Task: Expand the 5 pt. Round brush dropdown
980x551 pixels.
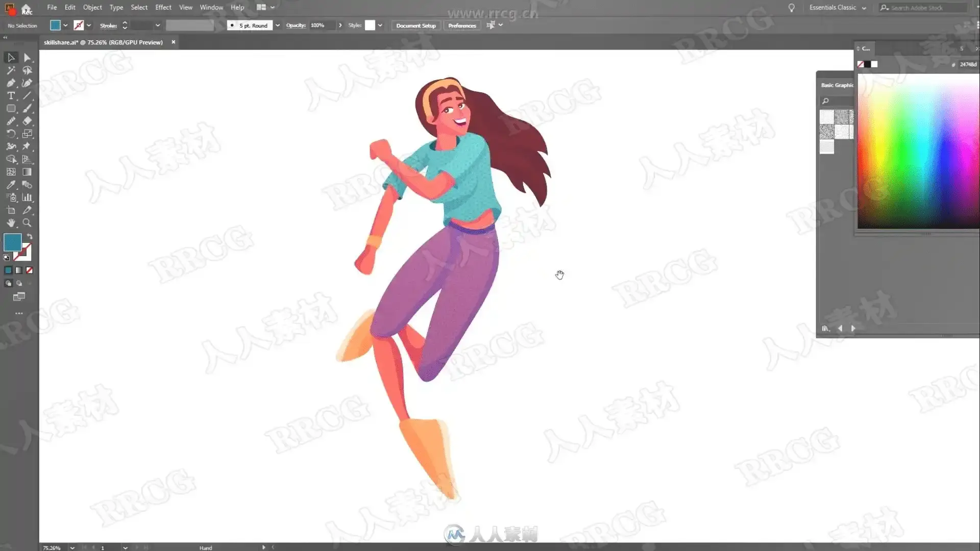Action: (x=278, y=25)
